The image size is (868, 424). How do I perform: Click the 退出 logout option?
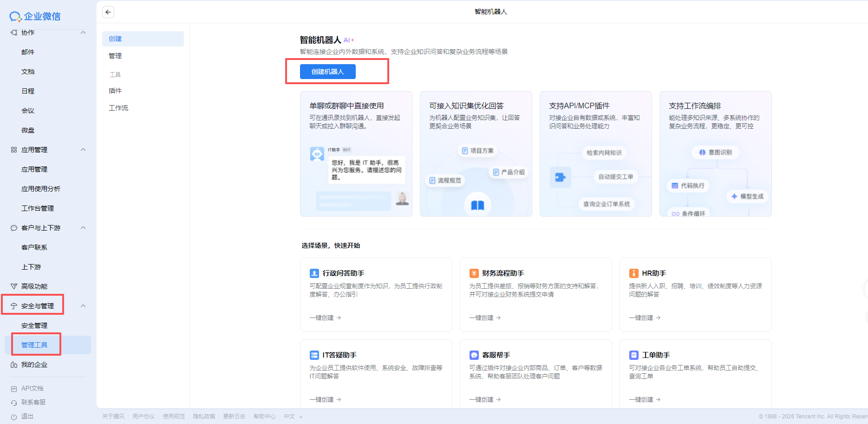point(26,416)
